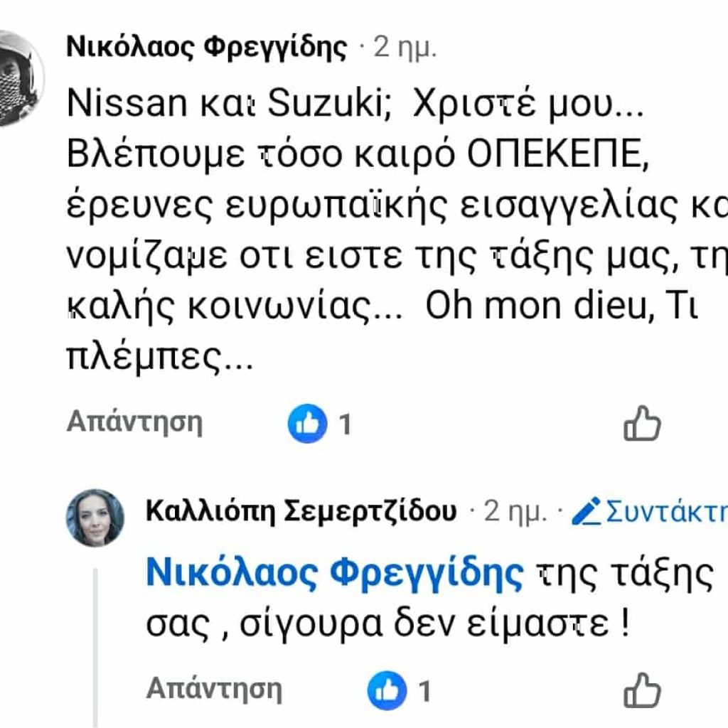This screenshot has width=728, height=728.
Task: Click the 2 ημ. timestamp on first comment
Action: point(405,48)
